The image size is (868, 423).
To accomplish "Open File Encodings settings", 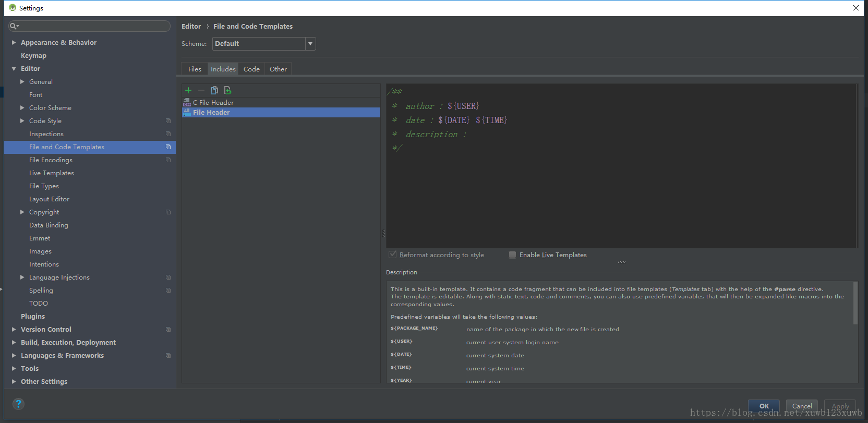I will pyautogui.click(x=51, y=160).
